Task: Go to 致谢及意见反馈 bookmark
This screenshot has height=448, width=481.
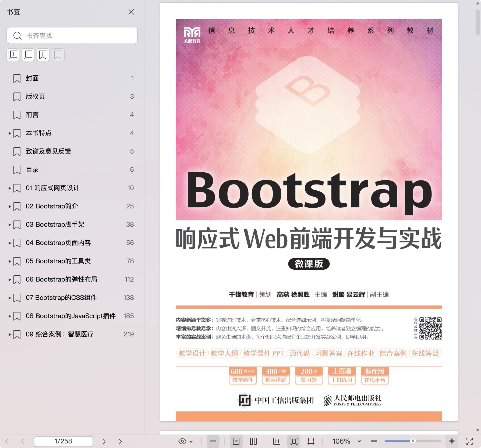Action: (48, 151)
